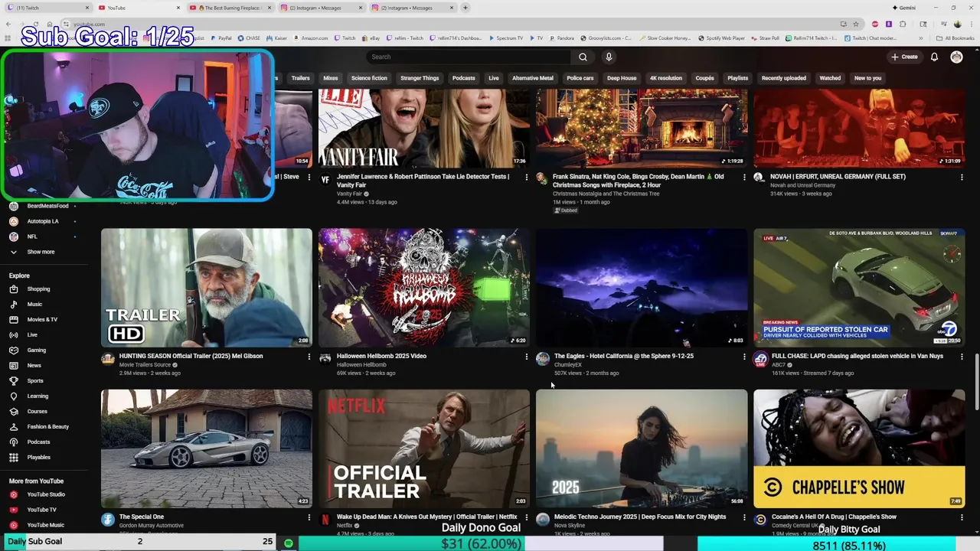Image resolution: width=980 pixels, height=551 pixels.
Task: Open ABC7 channel avatar
Action: (x=760, y=358)
